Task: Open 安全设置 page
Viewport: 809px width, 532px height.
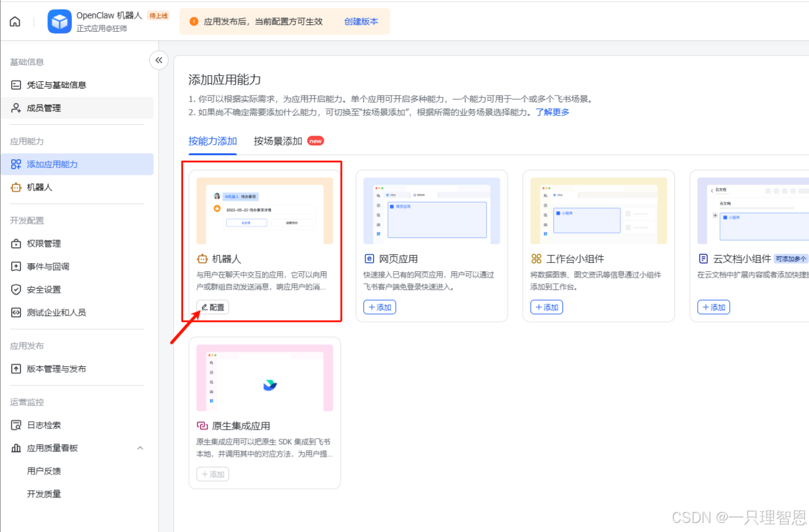Action: [77, 289]
